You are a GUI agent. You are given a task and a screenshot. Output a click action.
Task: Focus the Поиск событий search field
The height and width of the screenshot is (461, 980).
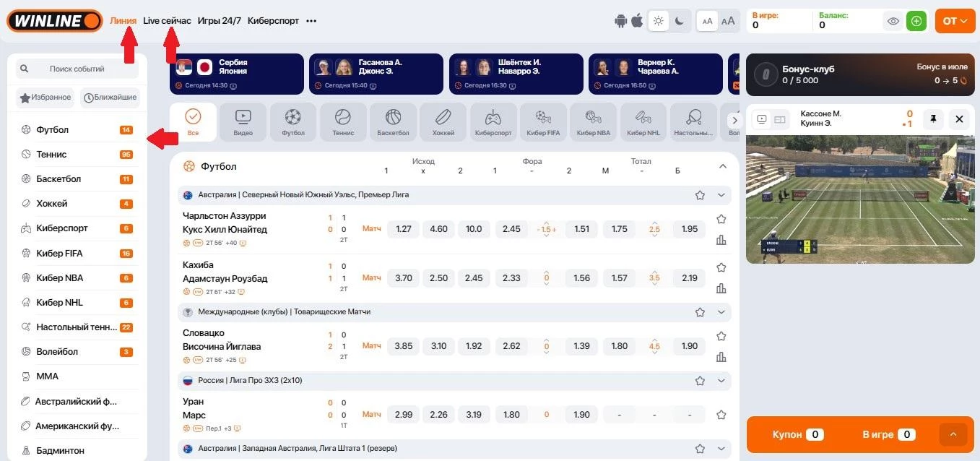(77, 69)
